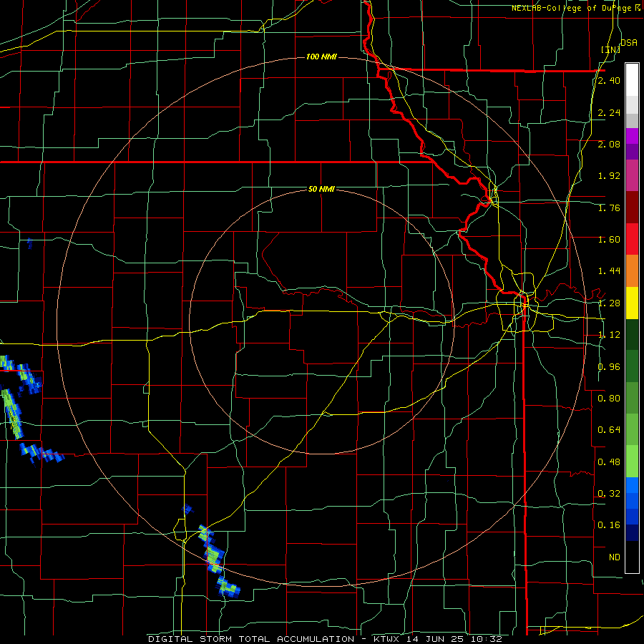644x644 pixels.
Task: Click the KTWX station identifier in caption
Action: coord(388,639)
